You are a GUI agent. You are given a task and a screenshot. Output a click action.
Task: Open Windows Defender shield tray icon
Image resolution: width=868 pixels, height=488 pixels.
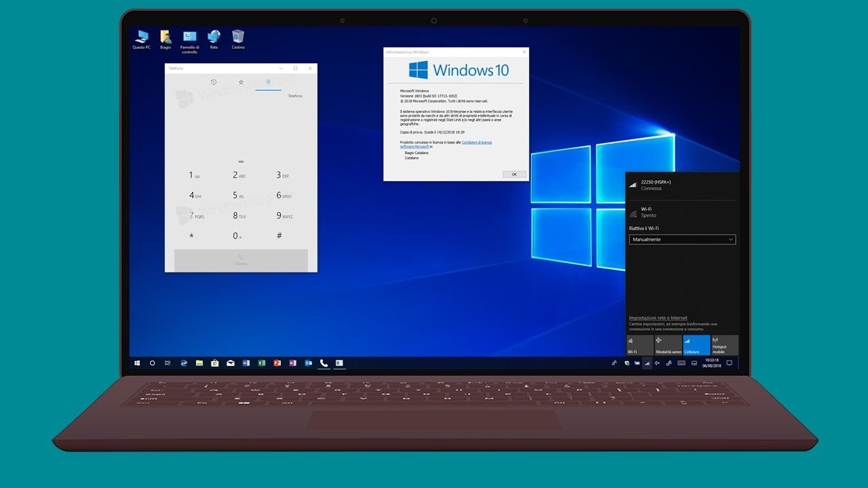coord(627,363)
